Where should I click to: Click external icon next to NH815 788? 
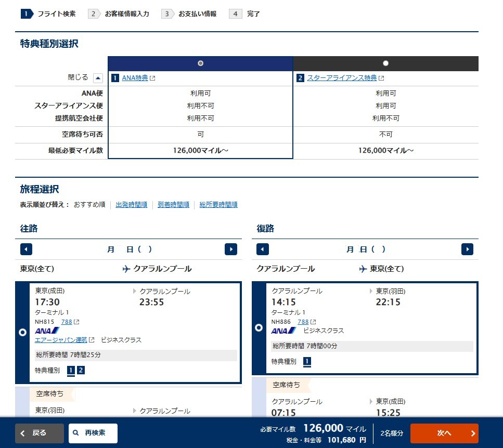tap(76, 322)
